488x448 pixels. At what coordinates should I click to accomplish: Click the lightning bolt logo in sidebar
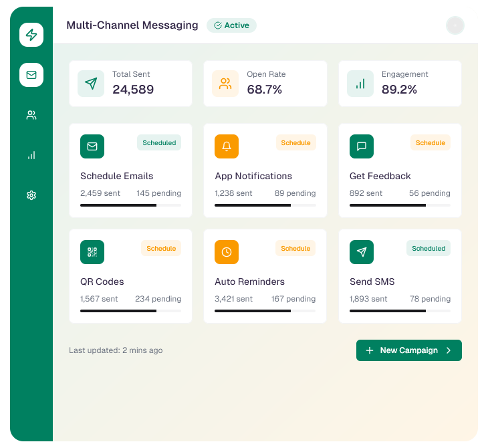coord(31,35)
